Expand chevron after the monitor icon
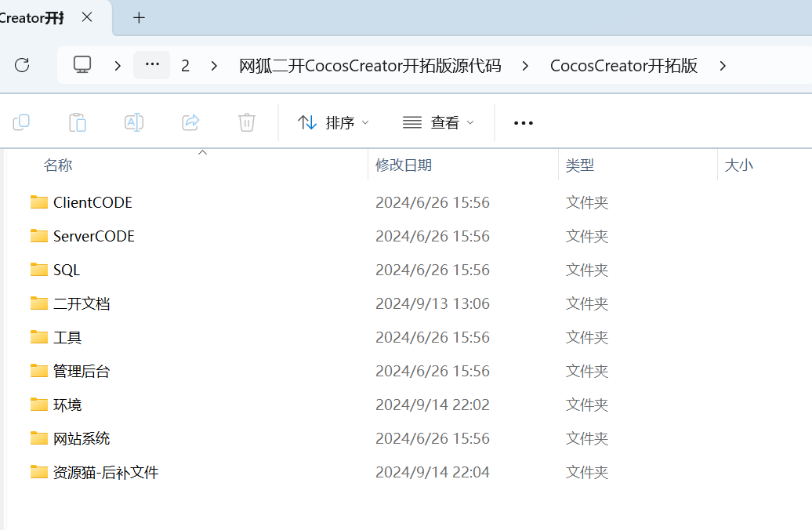Screen dimensions: 812x530 point(118,66)
